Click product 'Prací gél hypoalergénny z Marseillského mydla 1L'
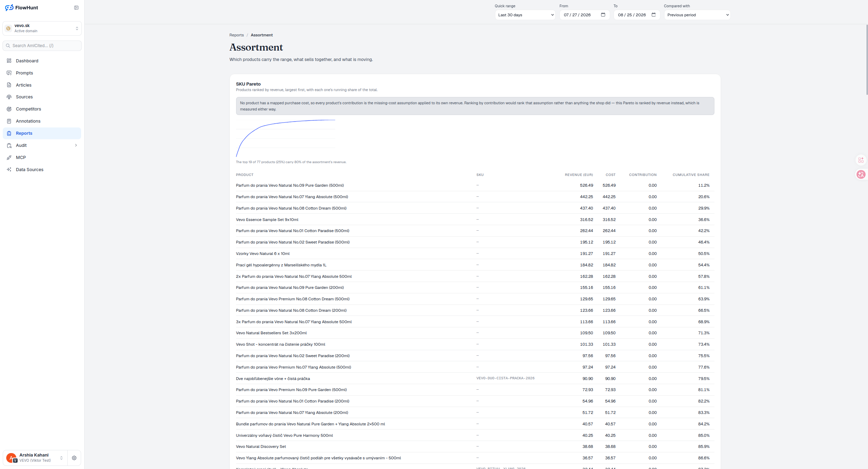This screenshot has width=868, height=469. click(281, 265)
